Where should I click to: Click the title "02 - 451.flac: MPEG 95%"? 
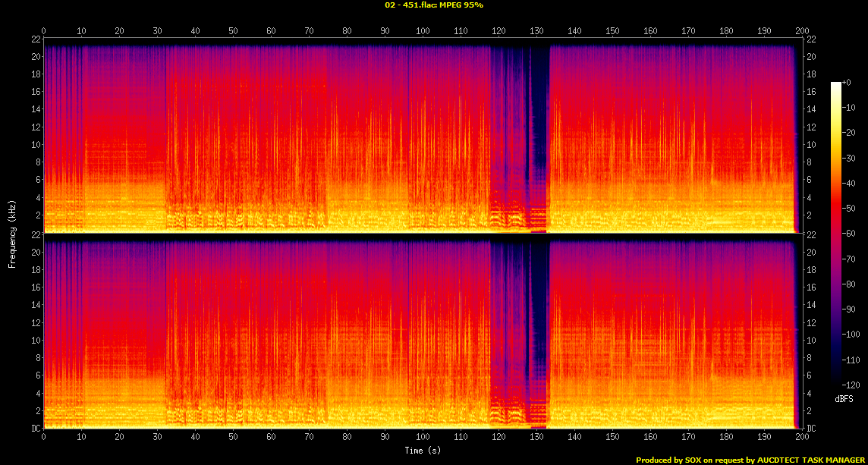point(434,5)
